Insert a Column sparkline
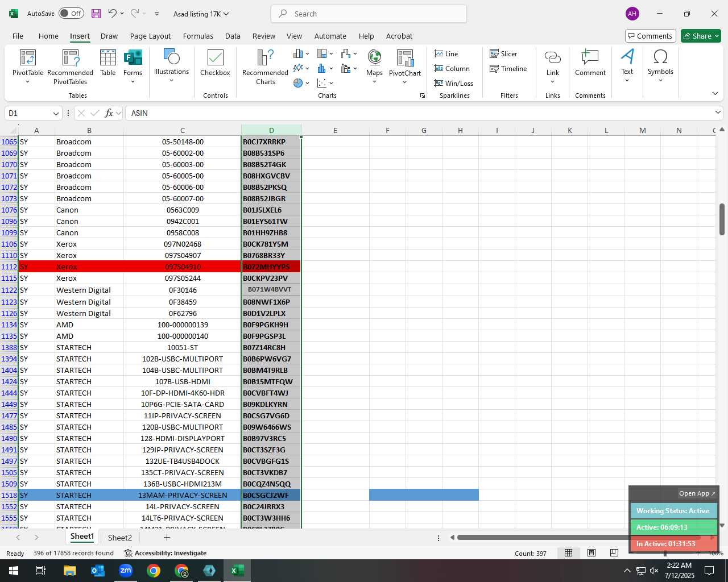The height and width of the screenshot is (582, 728). pos(452,68)
